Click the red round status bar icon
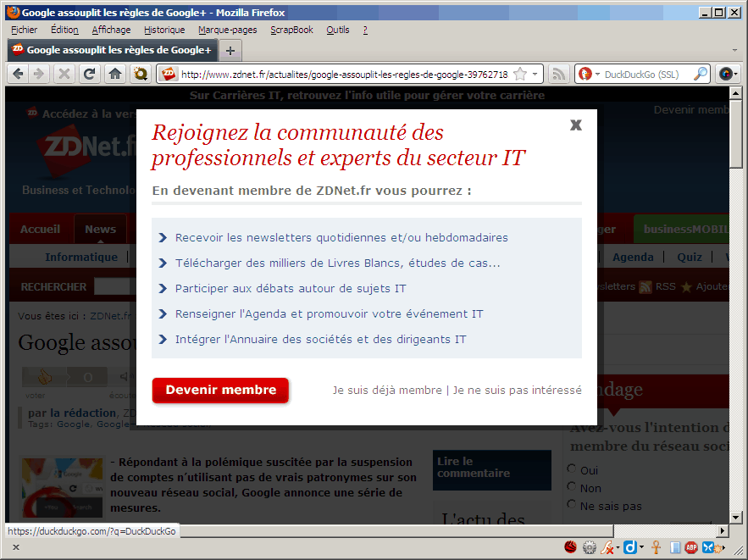Viewport: 748px width, 560px height. point(570,547)
